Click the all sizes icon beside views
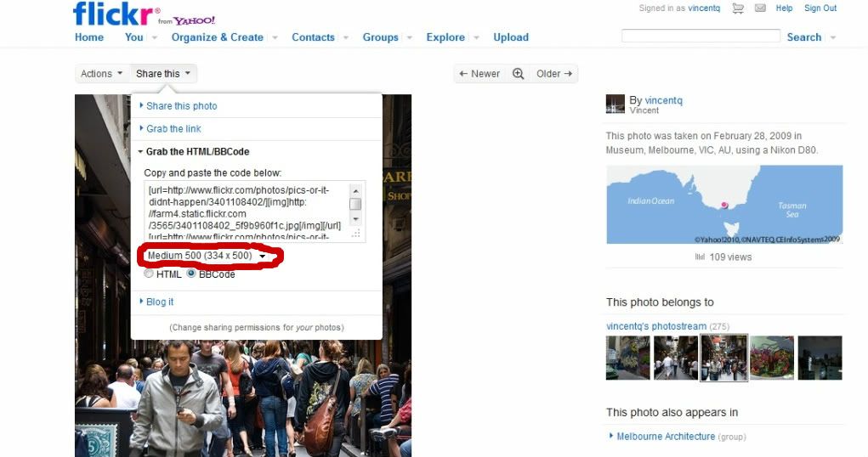Viewport: 868px width, 457px height. point(700,257)
